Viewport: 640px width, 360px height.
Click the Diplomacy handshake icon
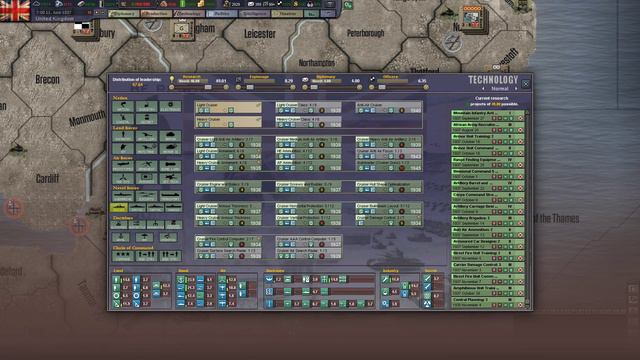[x=305, y=79]
